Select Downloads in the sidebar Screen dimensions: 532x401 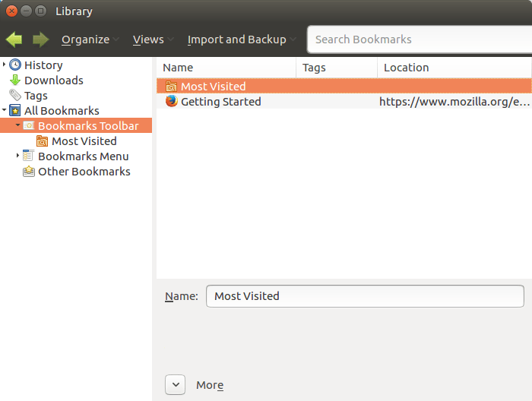point(54,81)
